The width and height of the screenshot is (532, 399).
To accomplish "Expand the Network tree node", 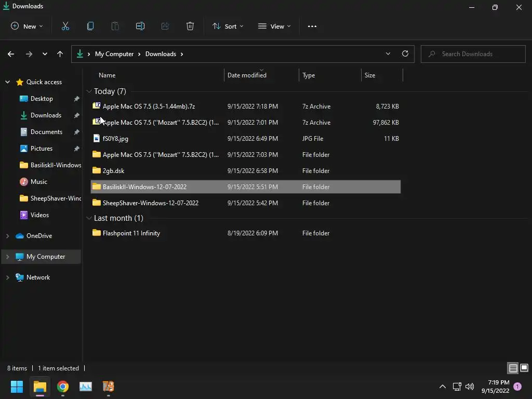I will 7,277.
